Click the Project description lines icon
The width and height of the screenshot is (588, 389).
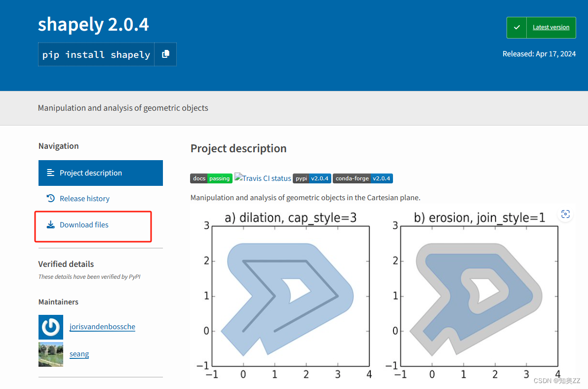pyautogui.click(x=51, y=173)
